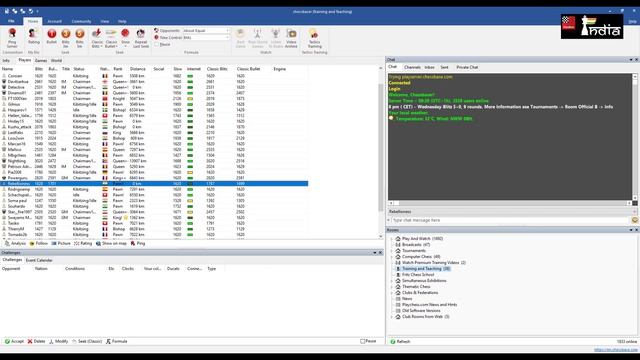Click Formula in challenges toolbar
Image resolution: width=640 pixels, height=360 pixels.
coord(117,341)
